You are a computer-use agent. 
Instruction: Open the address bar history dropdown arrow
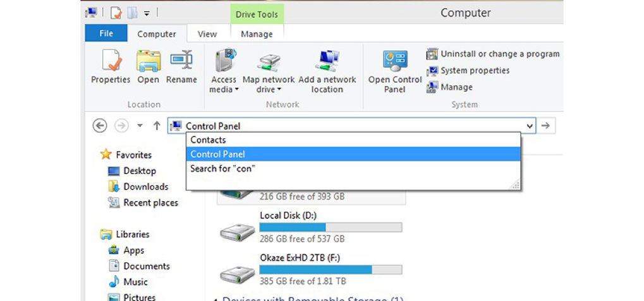(529, 126)
